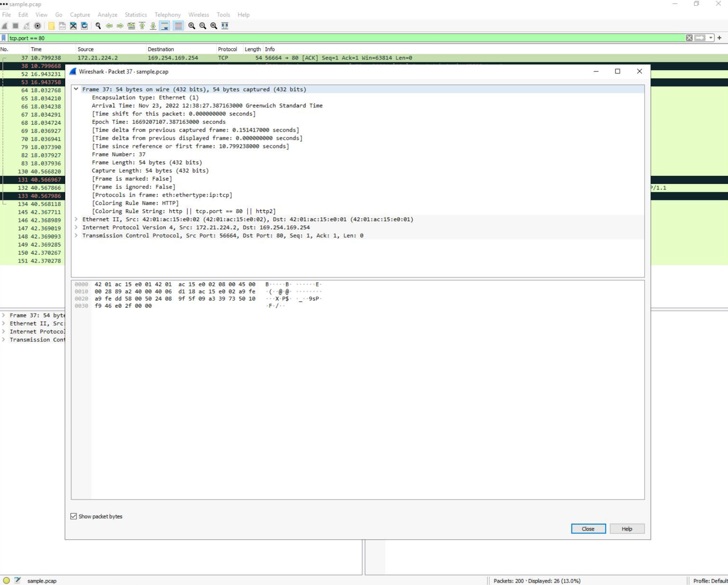Expand Internet Protocol Version 4 row in the dialog
728x585 pixels.
(76, 227)
